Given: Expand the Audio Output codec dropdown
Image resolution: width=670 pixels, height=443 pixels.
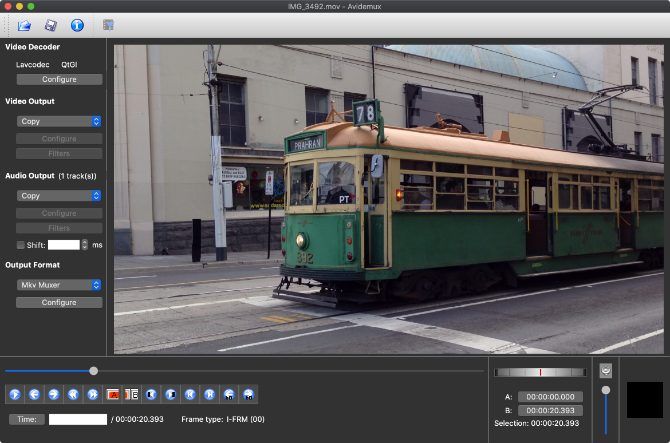Looking at the screenshot, I should point(59,196).
